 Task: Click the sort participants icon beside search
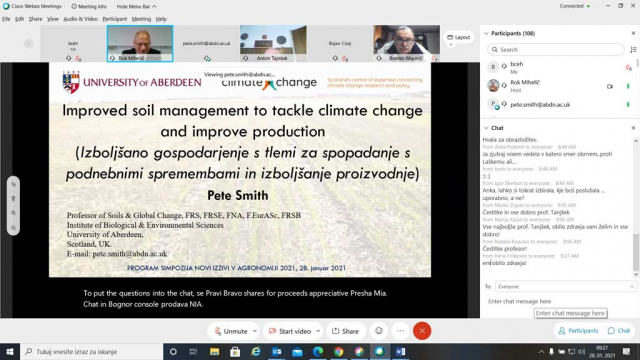point(633,49)
